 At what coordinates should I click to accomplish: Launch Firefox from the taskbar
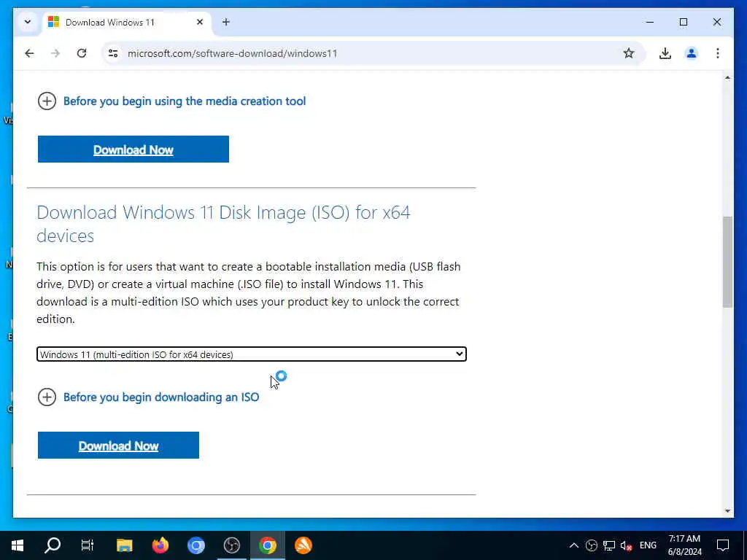160,545
